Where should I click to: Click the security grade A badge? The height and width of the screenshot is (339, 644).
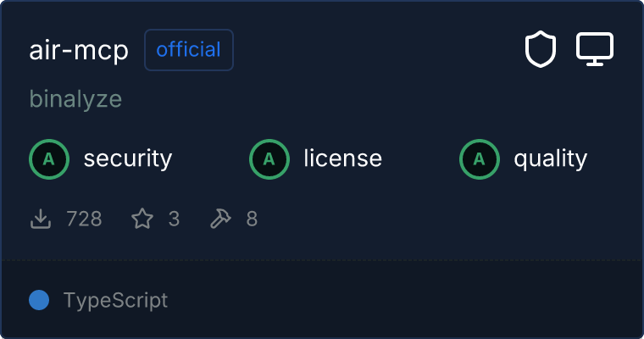click(x=48, y=158)
